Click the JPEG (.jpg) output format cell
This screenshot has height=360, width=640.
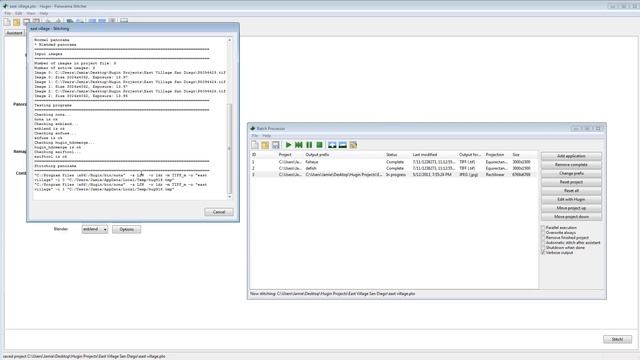pyautogui.click(x=468, y=175)
